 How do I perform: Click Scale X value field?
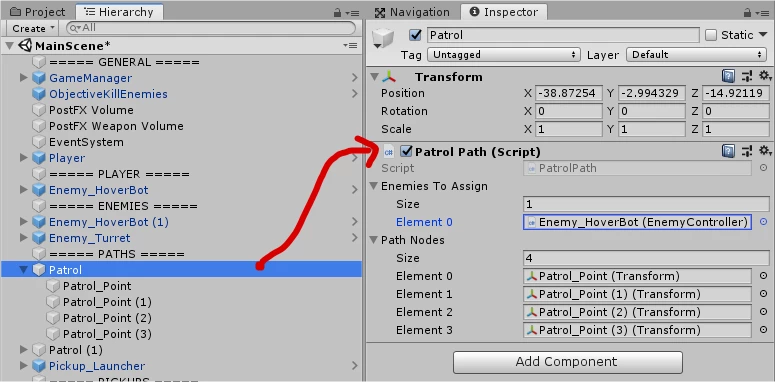tap(568, 129)
